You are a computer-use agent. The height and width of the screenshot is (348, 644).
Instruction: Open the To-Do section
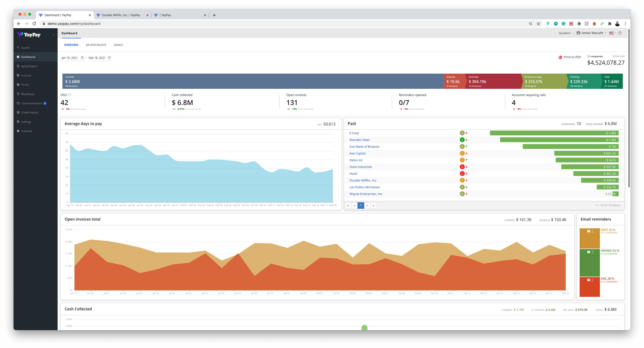pyautogui.click(x=25, y=85)
